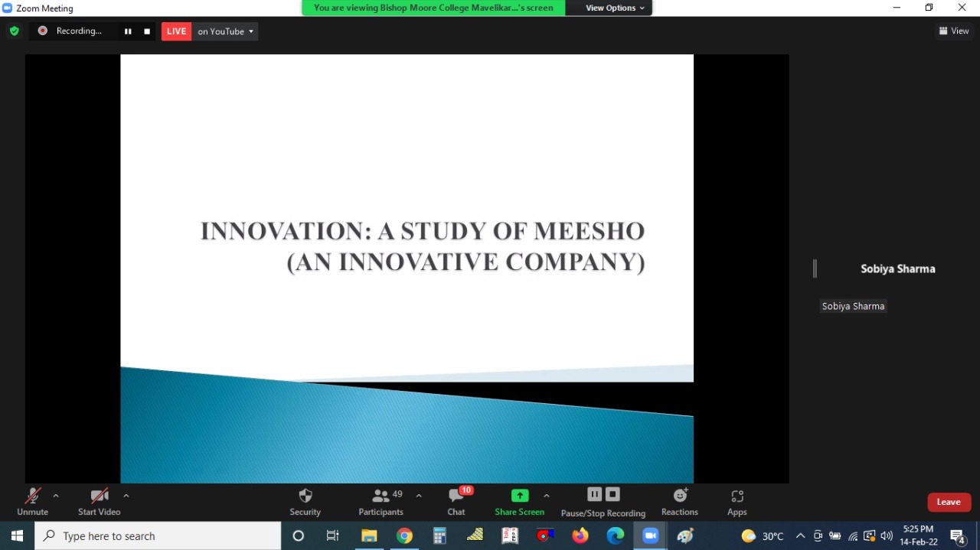Image resolution: width=980 pixels, height=550 pixels.
Task: Open Microsoft Edge from taskbar
Action: click(x=616, y=536)
